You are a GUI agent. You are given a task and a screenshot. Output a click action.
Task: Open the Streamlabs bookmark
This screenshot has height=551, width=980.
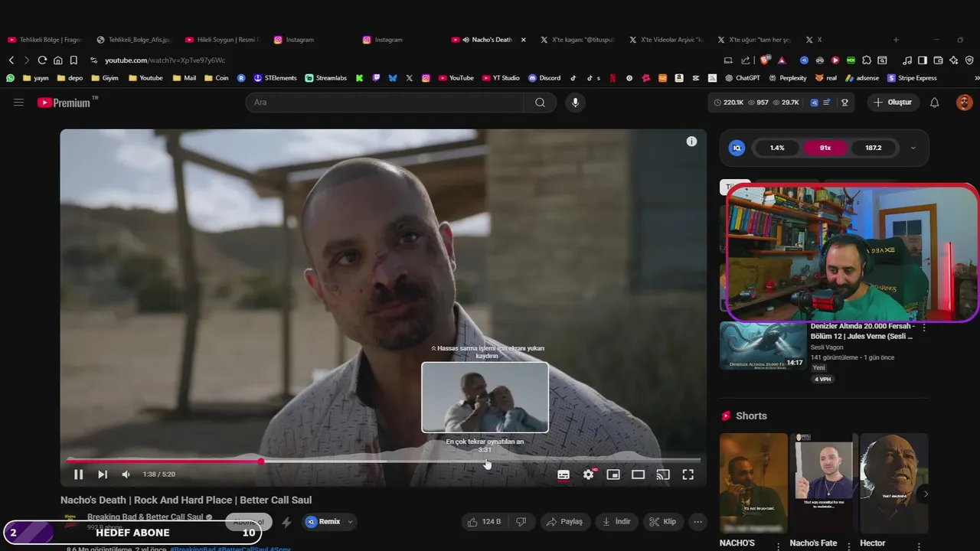click(x=325, y=78)
